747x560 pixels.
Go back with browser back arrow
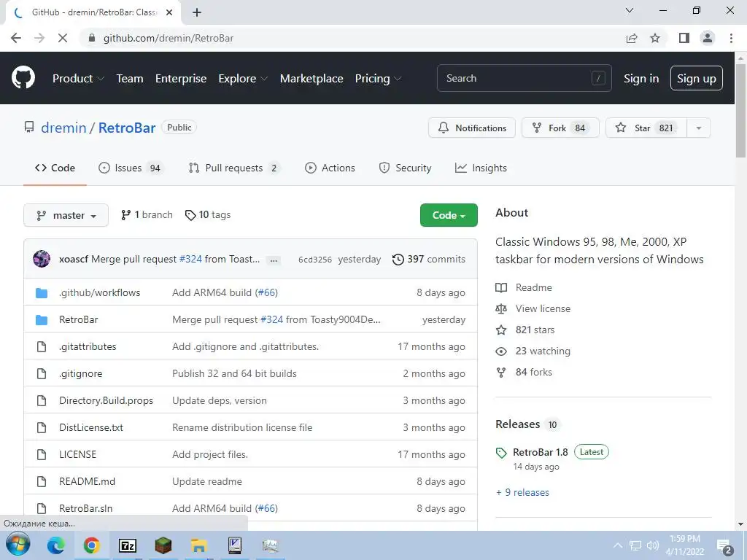pos(16,38)
